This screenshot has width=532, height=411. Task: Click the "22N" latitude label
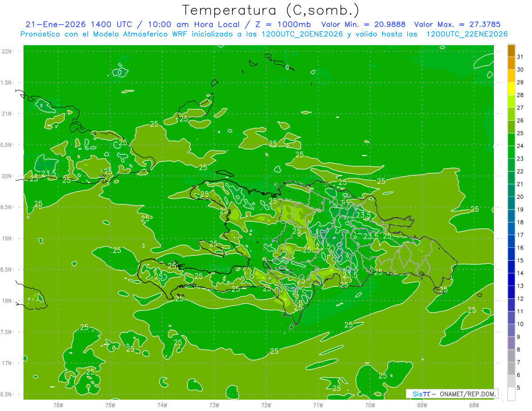(x=8, y=51)
